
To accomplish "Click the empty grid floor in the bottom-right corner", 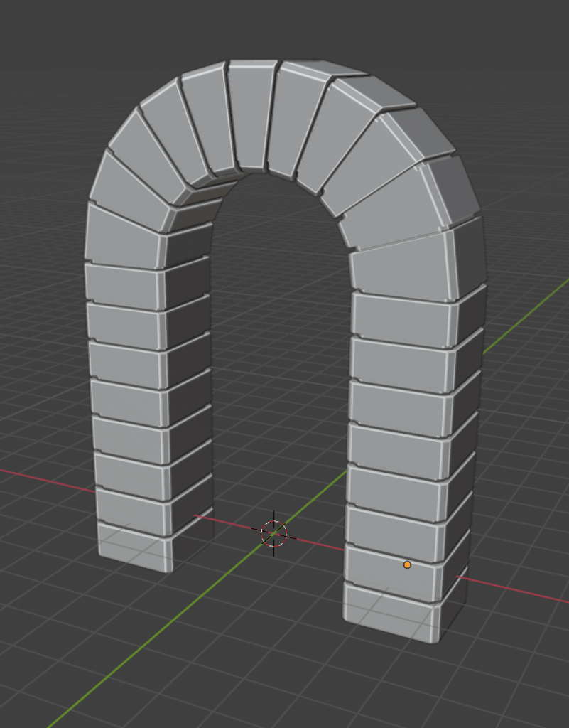I will 511,682.
